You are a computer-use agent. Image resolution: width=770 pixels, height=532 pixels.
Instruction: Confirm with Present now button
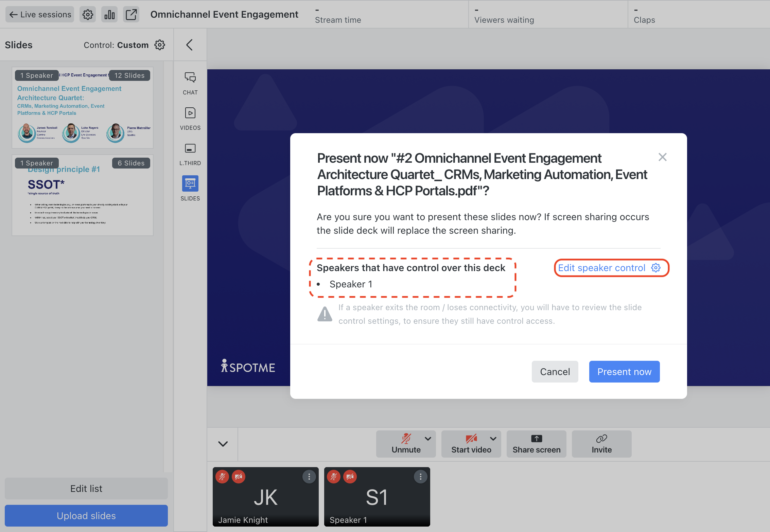pos(624,372)
